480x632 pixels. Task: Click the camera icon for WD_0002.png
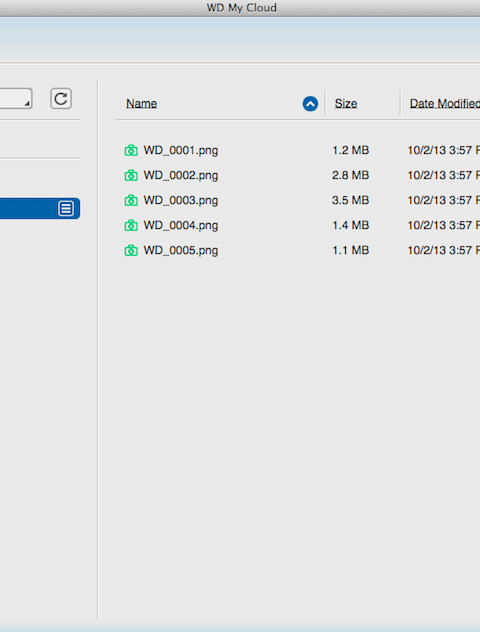(131, 175)
